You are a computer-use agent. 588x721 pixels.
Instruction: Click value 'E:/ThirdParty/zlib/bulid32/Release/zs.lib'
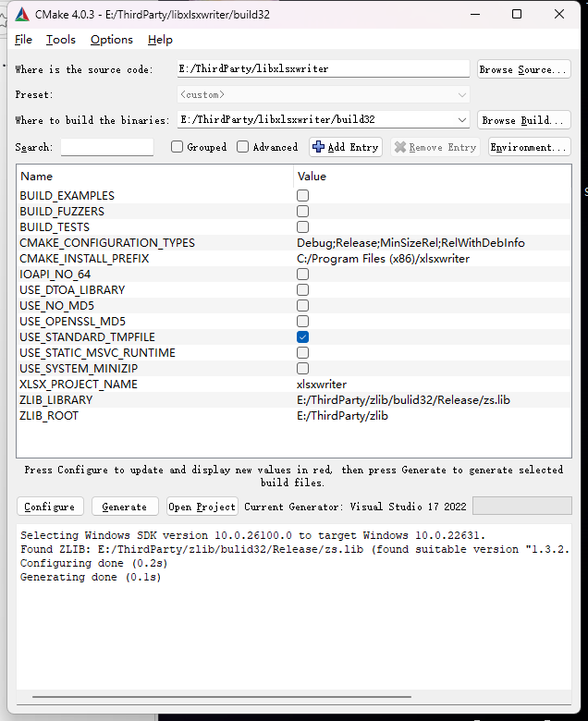point(403,400)
